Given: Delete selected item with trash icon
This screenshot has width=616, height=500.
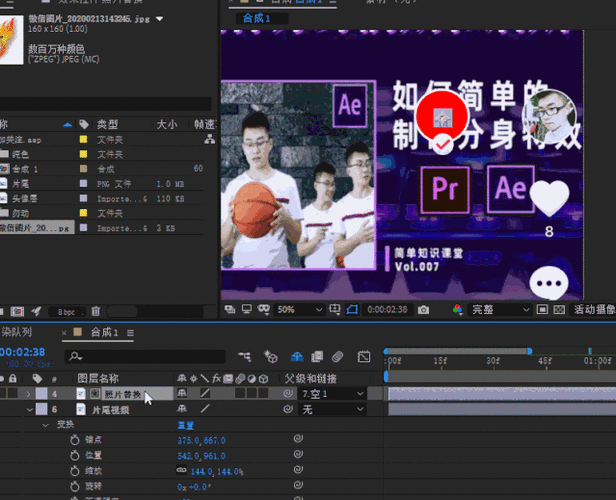Looking at the screenshot, I should coord(95,311).
